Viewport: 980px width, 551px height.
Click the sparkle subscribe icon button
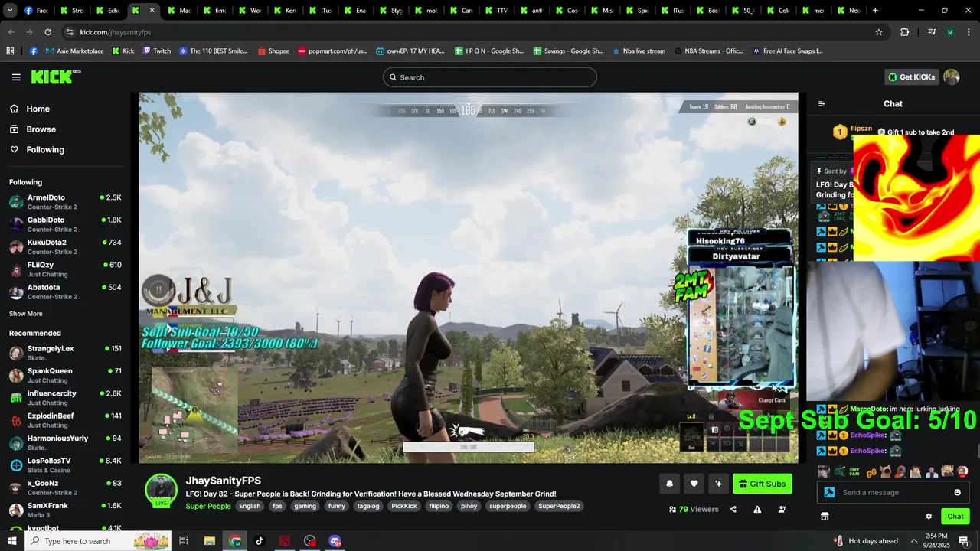[x=718, y=484]
